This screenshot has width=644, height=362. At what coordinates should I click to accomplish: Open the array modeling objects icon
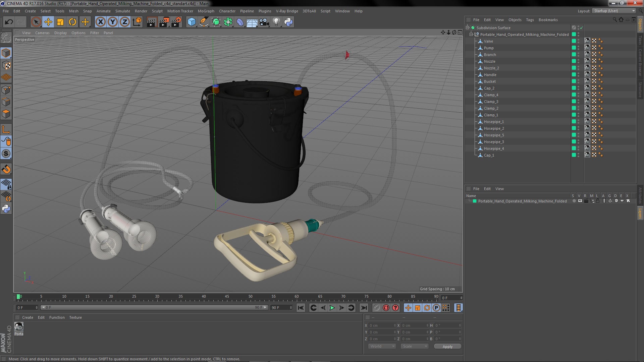point(228,22)
